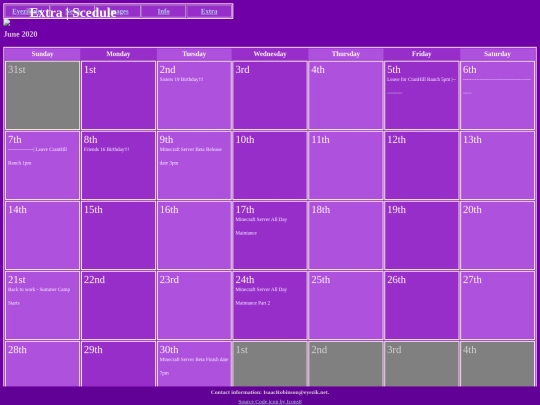
Task: Click the Extra | Scedule page heading
Action: (73, 13)
